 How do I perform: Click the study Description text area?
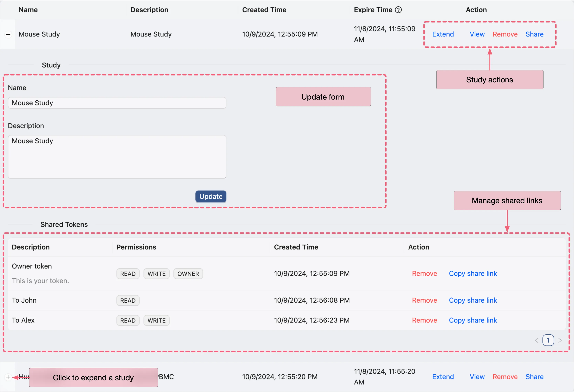[x=117, y=157]
